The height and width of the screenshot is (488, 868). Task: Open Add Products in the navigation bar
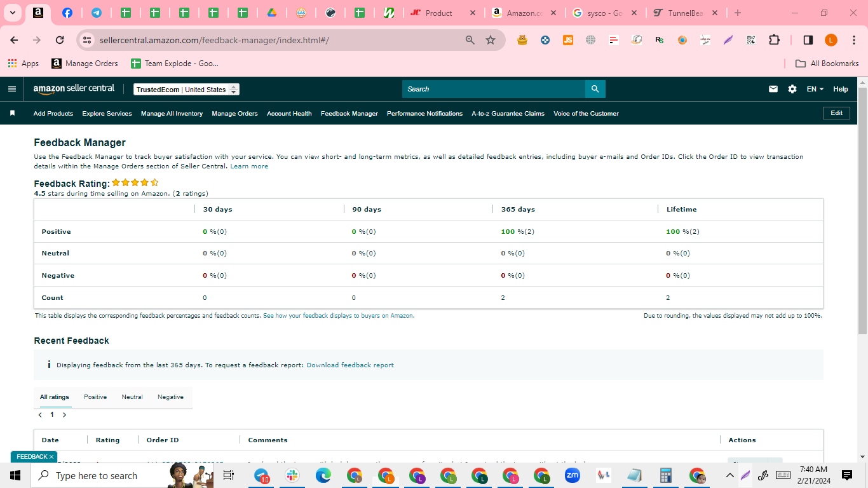coord(53,114)
